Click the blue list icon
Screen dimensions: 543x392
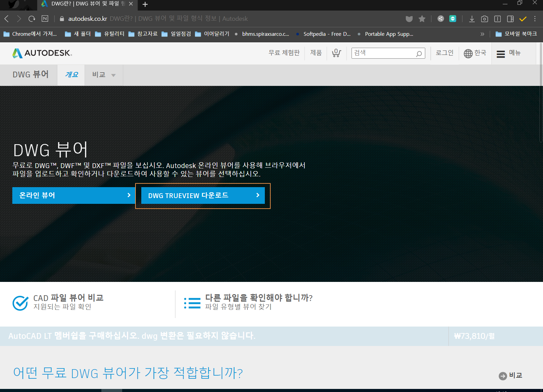[192, 303]
